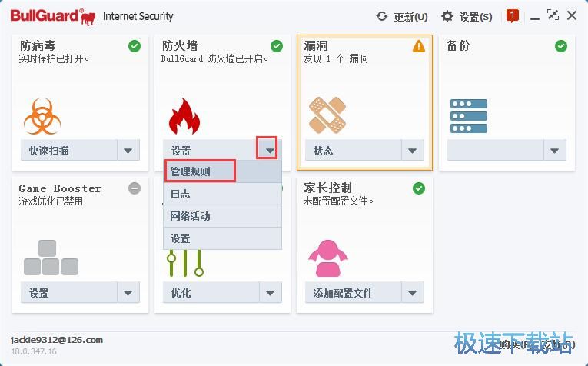Expand the vulnerability status dropdown arrow

[413, 151]
